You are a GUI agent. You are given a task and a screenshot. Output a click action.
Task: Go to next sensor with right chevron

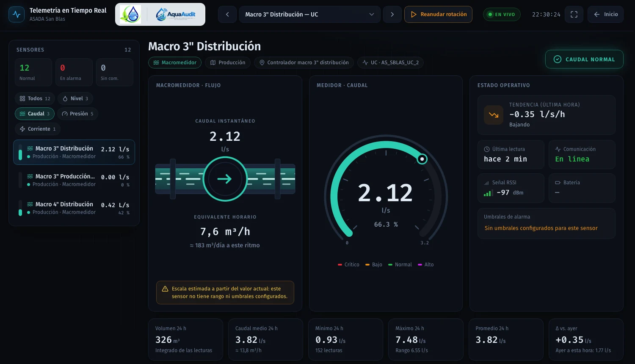[x=392, y=14]
